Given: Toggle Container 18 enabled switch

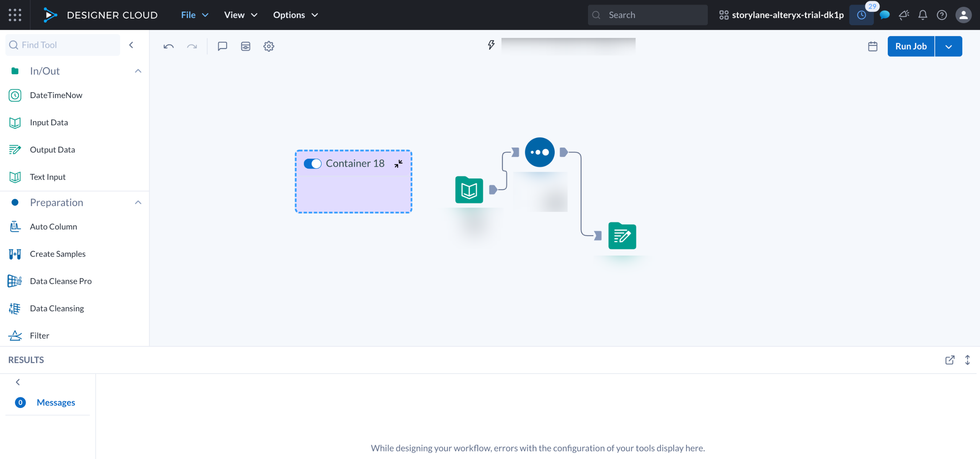Looking at the screenshot, I should pos(312,164).
